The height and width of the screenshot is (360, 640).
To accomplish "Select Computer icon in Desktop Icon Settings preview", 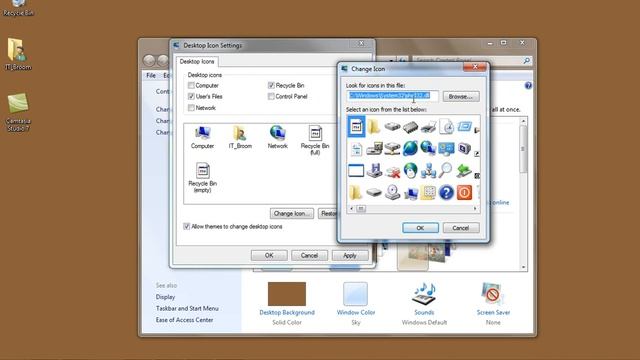I will pos(202,137).
